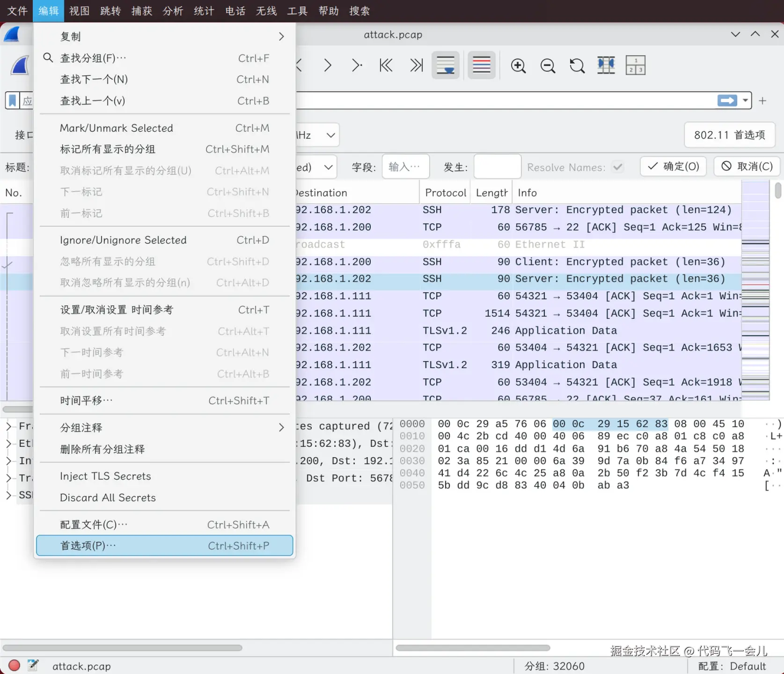Image resolution: width=784 pixels, height=674 pixels.
Task: Expand the Frame tree node
Action: (8, 426)
